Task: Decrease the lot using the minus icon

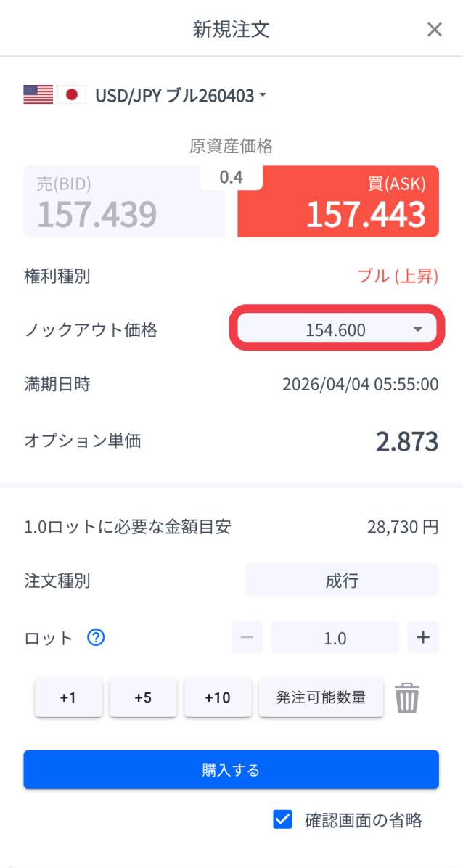Action: [x=247, y=637]
